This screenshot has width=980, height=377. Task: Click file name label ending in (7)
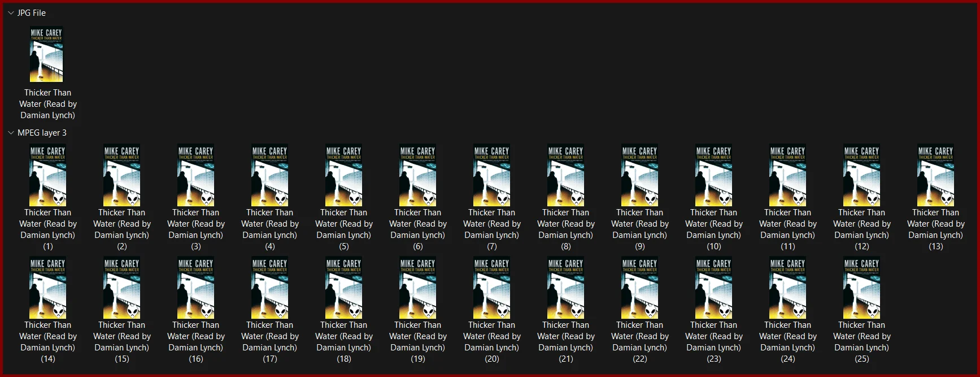[x=492, y=229]
